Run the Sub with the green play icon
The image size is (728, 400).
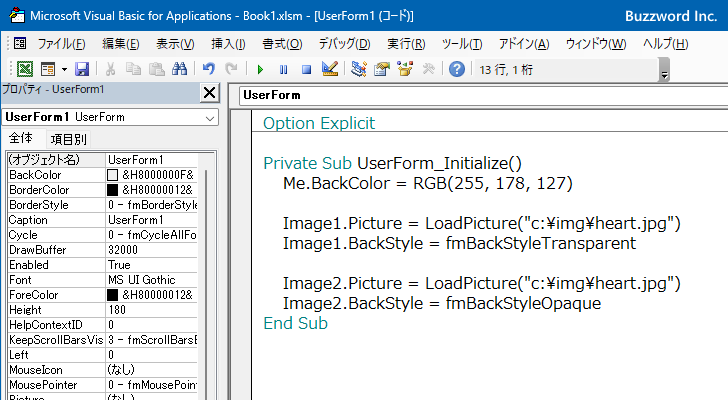[260, 70]
